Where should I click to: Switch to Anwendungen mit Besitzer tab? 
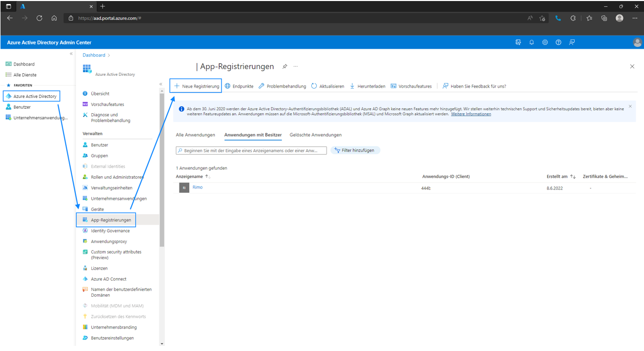[253, 135]
